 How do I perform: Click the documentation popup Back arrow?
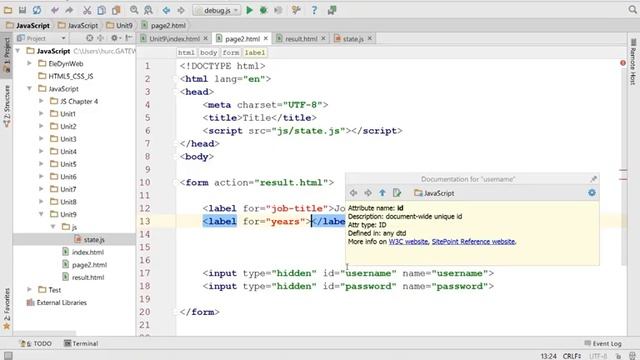(353, 193)
